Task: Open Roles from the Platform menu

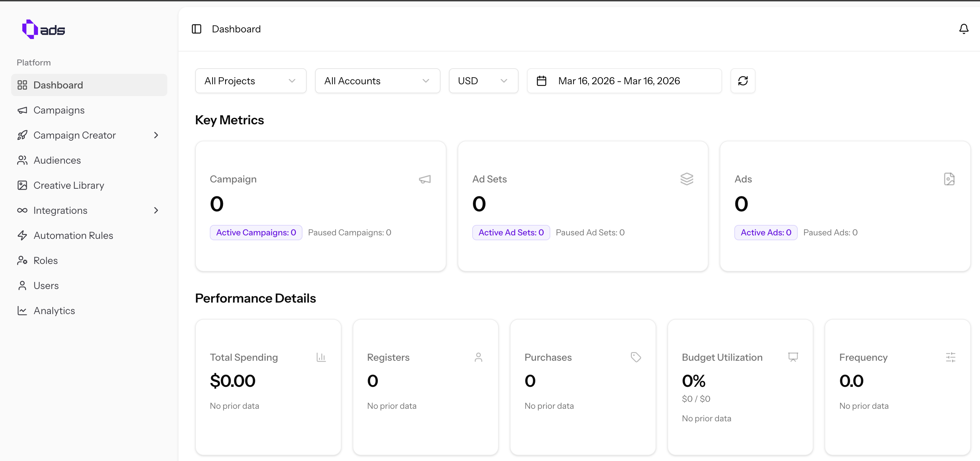Action: click(x=46, y=260)
